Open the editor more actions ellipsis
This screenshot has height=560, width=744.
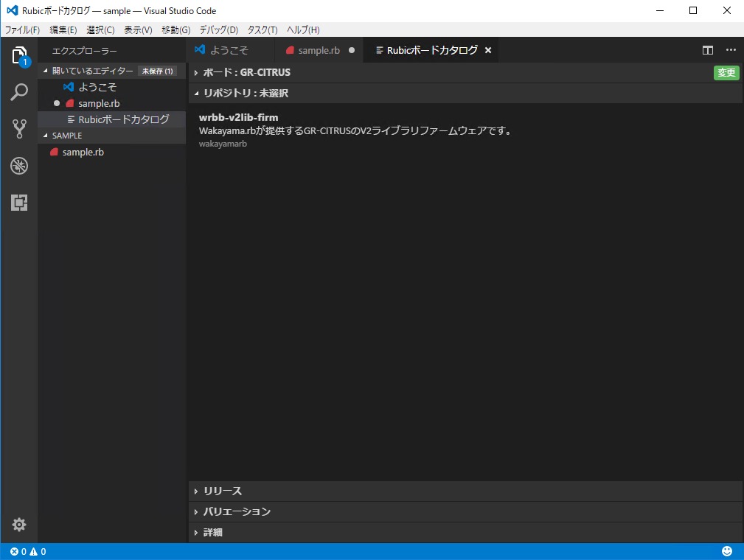pos(731,50)
